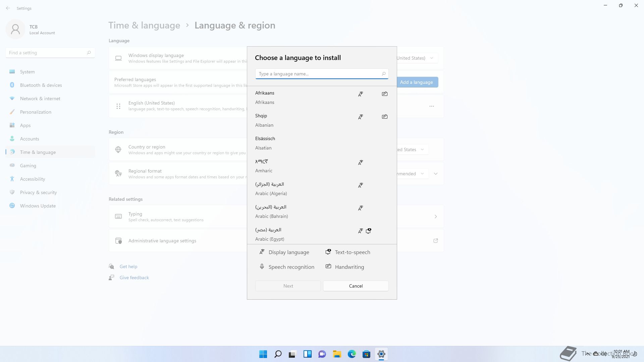Open Network & internet in sidebar
644x362 pixels.
point(50,99)
